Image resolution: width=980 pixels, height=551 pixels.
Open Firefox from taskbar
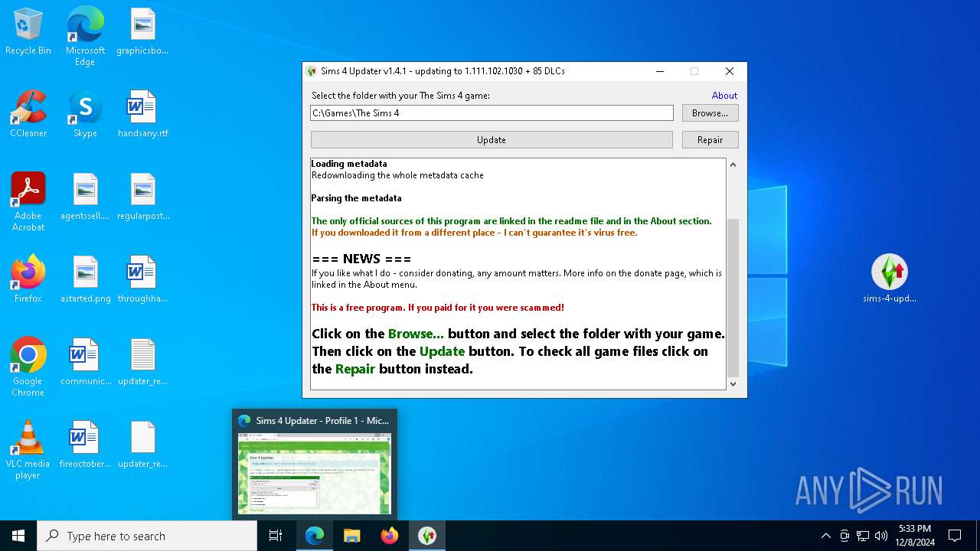coord(389,536)
